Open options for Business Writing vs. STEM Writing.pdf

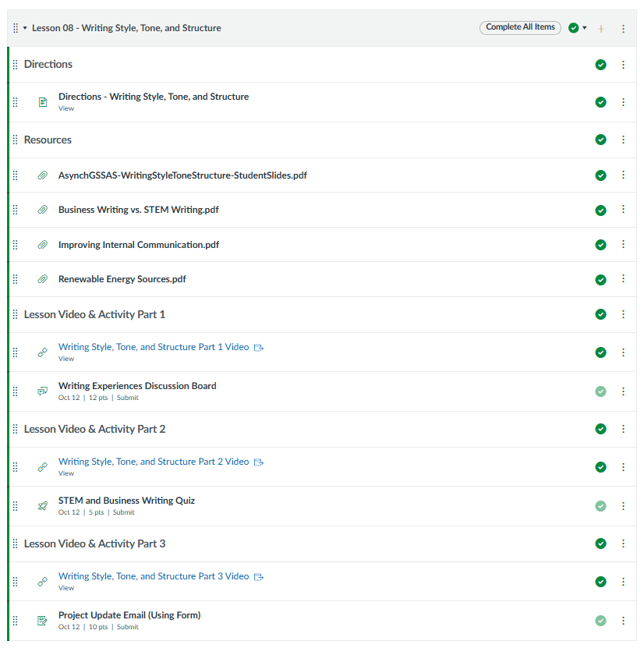[x=624, y=210]
